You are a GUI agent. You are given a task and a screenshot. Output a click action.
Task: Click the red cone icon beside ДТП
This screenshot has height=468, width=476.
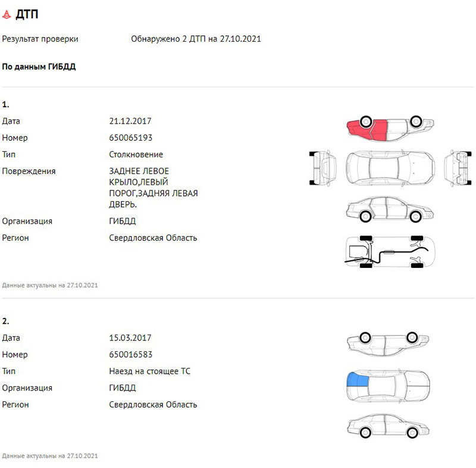[x=7, y=14]
